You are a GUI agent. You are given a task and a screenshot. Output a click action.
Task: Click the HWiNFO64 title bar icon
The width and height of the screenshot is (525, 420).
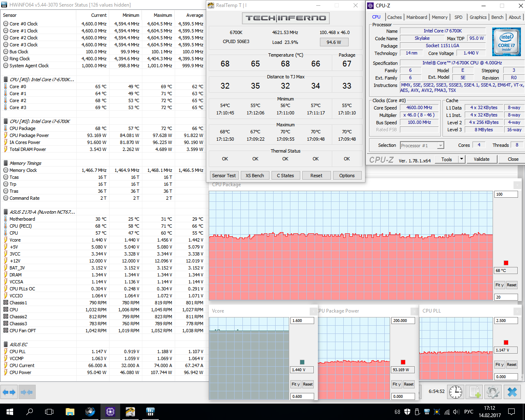(5, 5)
